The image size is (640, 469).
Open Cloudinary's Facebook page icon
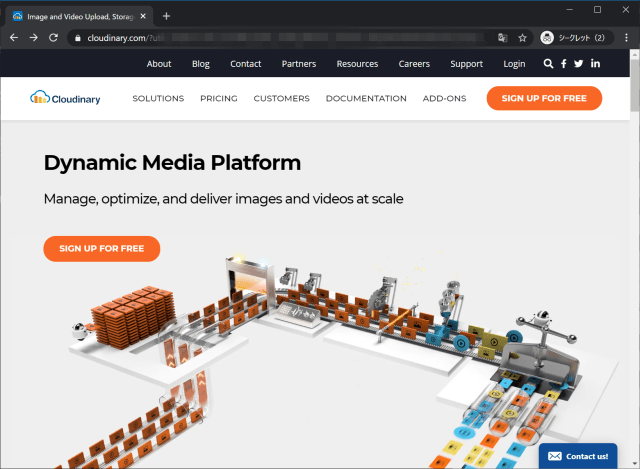click(564, 64)
